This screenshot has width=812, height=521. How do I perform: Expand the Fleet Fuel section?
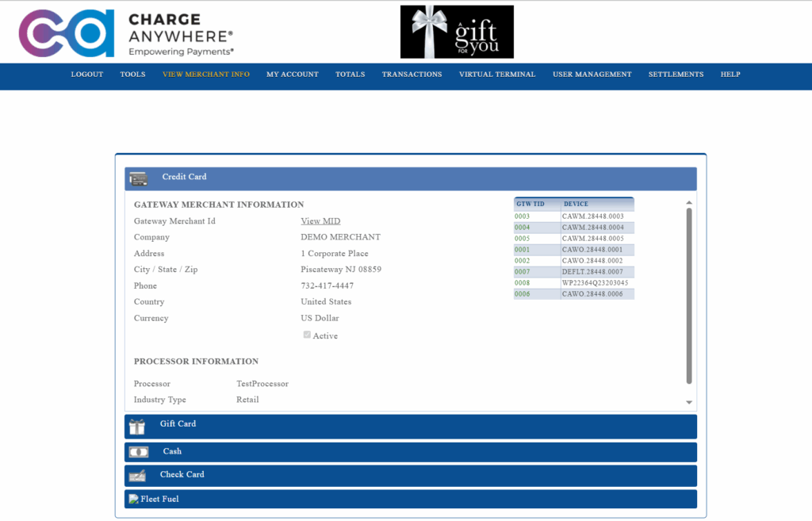tap(159, 499)
